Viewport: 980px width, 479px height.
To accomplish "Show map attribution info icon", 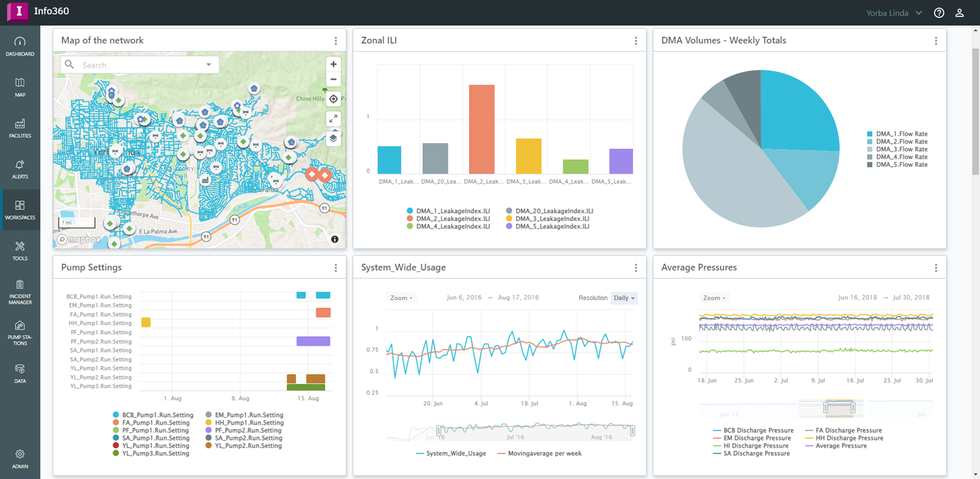I will 335,239.
